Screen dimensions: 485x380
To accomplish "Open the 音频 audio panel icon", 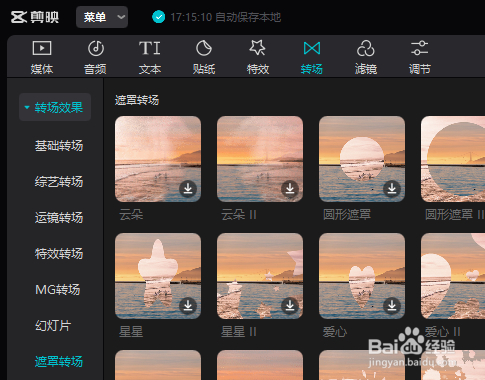I will [x=96, y=48].
